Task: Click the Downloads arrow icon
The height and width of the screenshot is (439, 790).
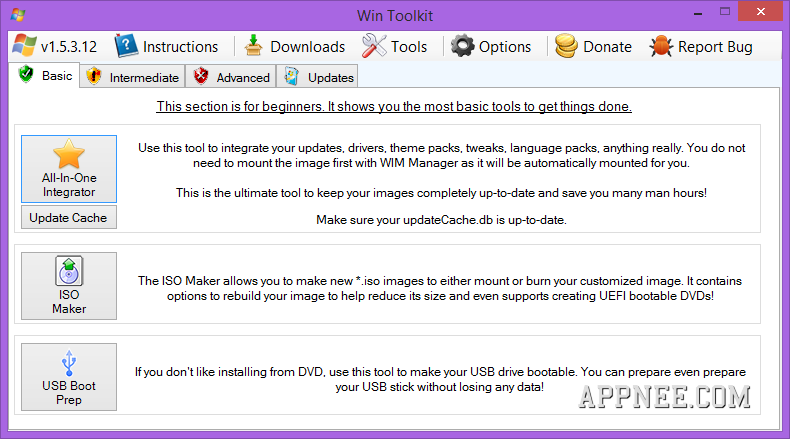Action: point(253,46)
